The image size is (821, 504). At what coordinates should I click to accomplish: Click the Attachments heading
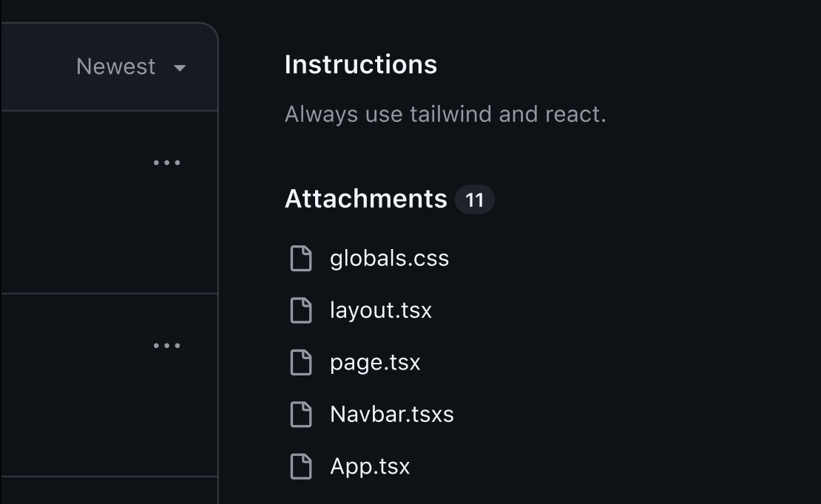[x=365, y=199]
